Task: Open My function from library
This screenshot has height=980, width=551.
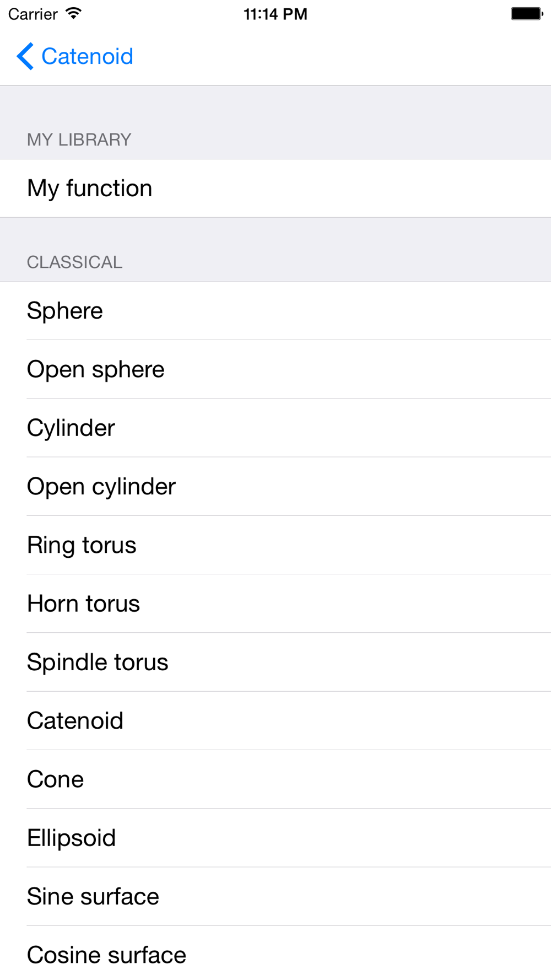Action: 275,189
